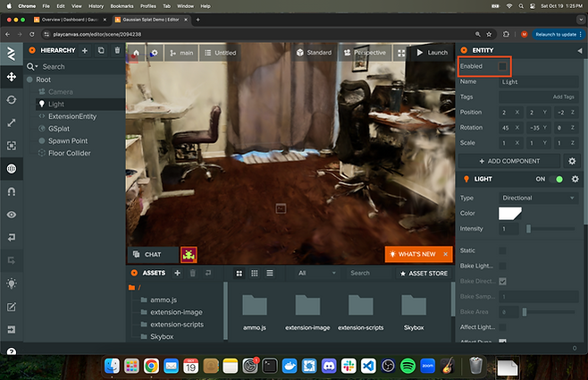
Task: Open lightmapper bake lightbulb icon
Action: (x=11, y=283)
